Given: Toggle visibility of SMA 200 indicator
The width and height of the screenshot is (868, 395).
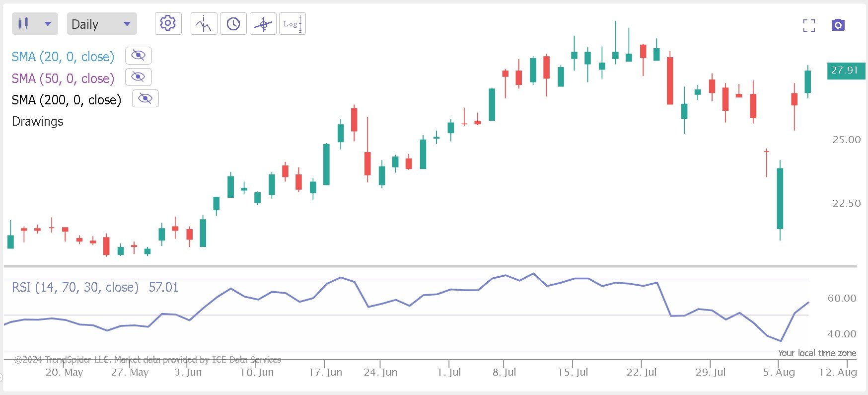Looking at the screenshot, I should click(x=145, y=98).
